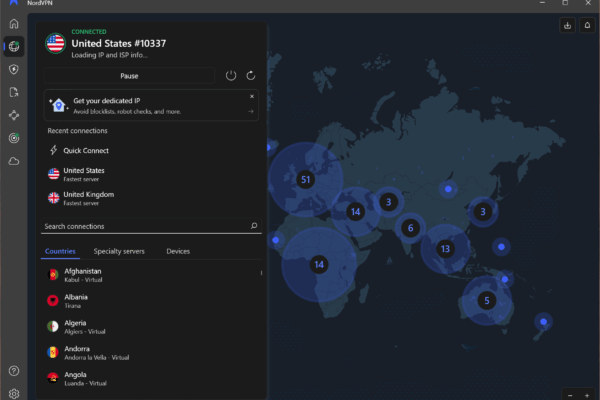Open Settings gear icon

(x=14, y=392)
